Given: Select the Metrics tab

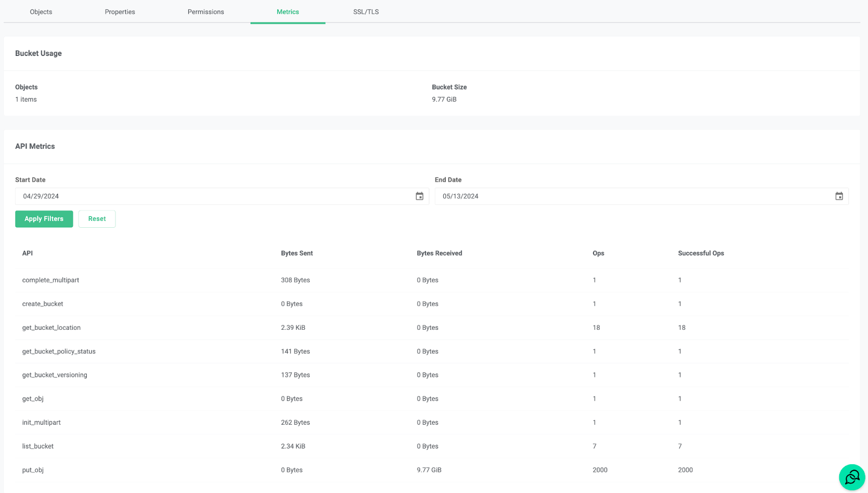Looking at the screenshot, I should coord(288,11).
